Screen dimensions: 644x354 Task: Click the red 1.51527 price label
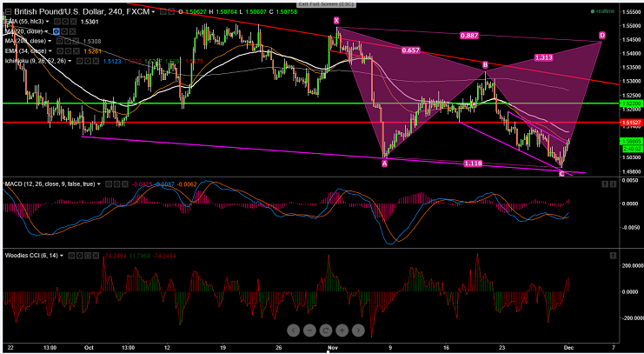[x=631, y=122]
